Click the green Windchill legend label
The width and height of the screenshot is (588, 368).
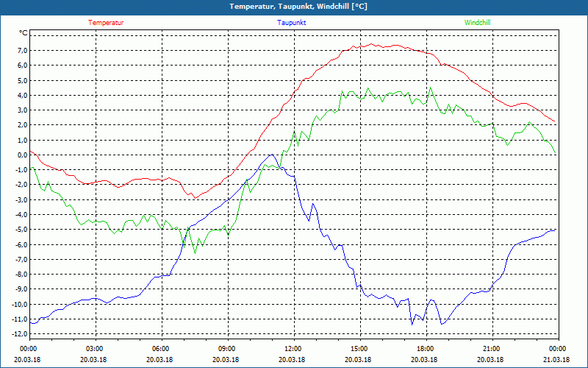point(478,23)
